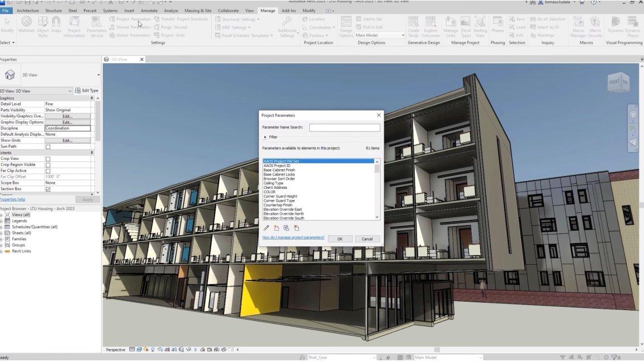Screen dimensions: 644x362
Task: Edit the selected parameter with the pencil icon
Action: pyautogui.click(x=266, y=227)
